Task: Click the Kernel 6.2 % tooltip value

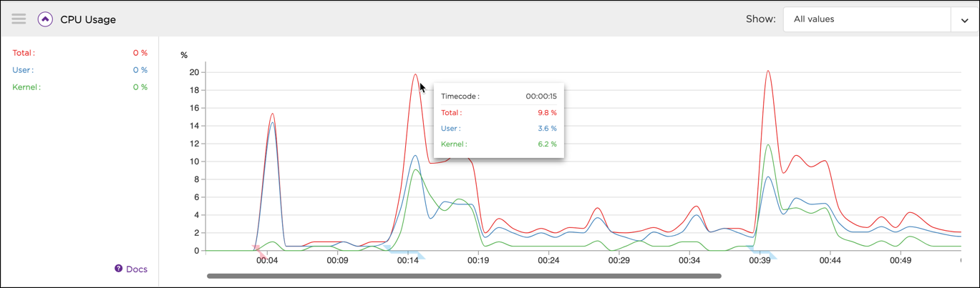Action: tap(545, 144)
